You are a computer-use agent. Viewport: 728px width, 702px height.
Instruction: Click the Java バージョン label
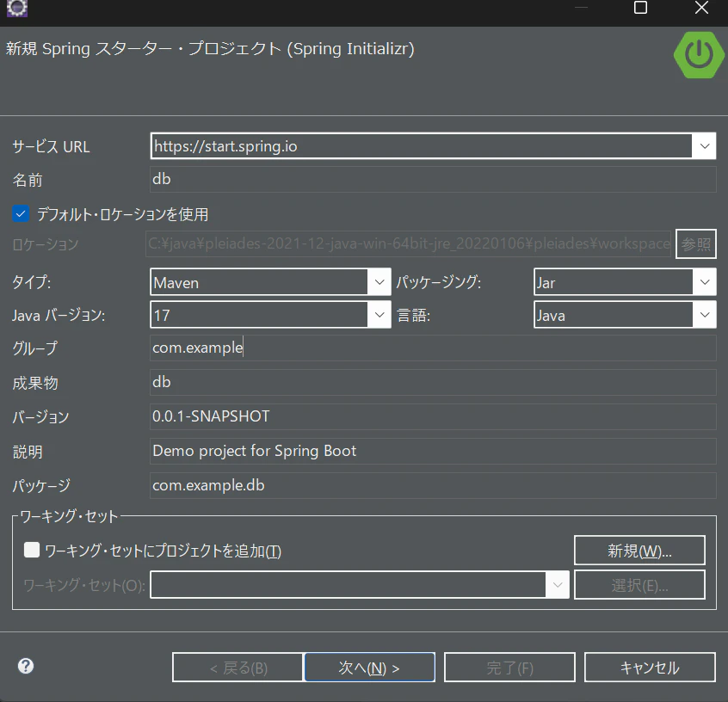[x=59, y=315]
